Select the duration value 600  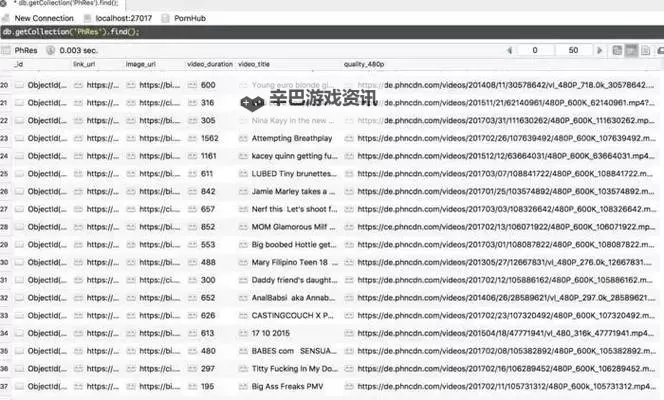point(208,85)
